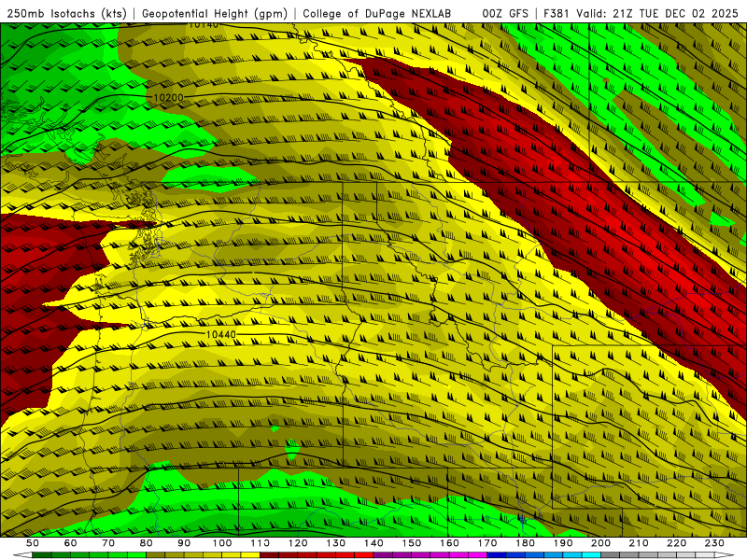Click the cyan legend swatch before 200
Image resolution: width=747 pixels, height=560 pixels.
[591, 554]
